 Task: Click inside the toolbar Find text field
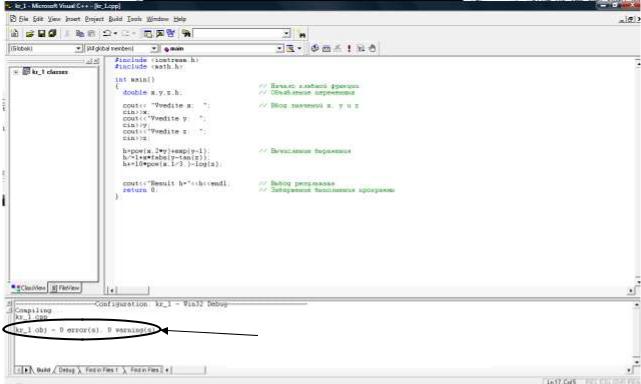point(238,34)
